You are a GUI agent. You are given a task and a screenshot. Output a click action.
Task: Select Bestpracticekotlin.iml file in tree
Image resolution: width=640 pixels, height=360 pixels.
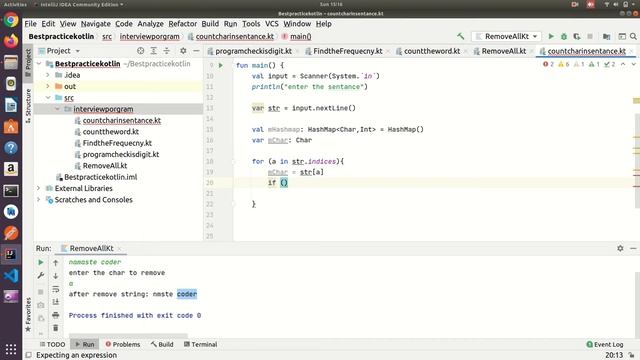click(100, 177)
